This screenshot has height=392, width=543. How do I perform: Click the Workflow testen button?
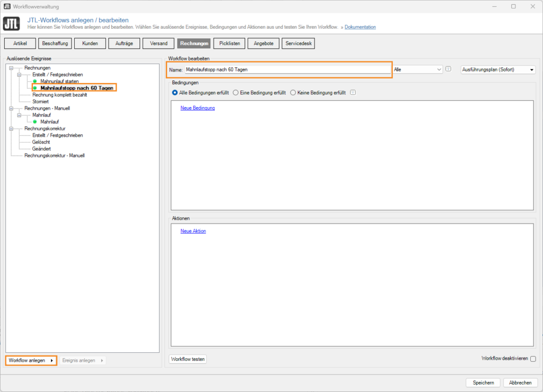(x=188, y=359)
